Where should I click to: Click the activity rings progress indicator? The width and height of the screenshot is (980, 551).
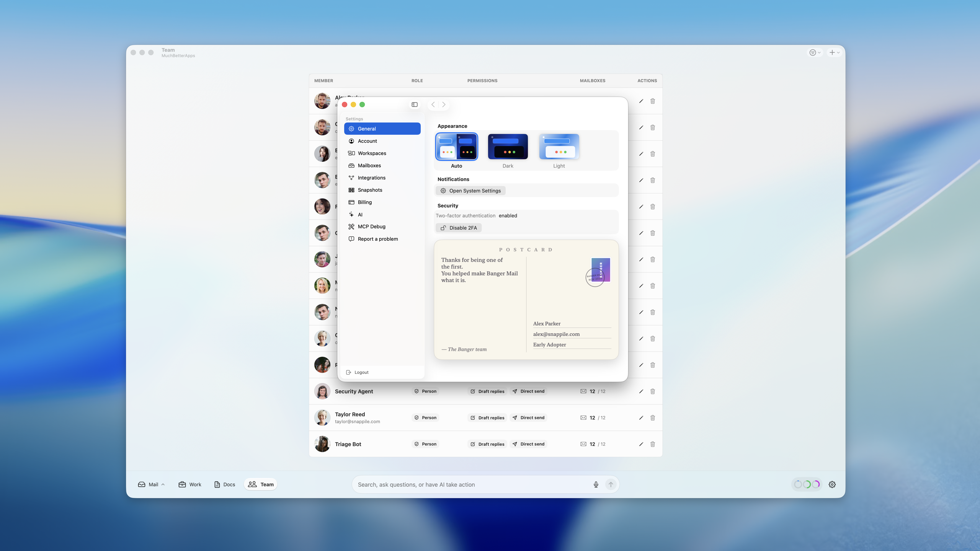pyautogui.click(x=807, y=484)
